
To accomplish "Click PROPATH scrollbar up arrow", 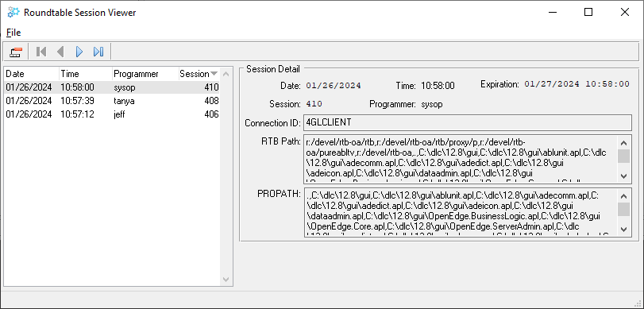I will [623, 196].
